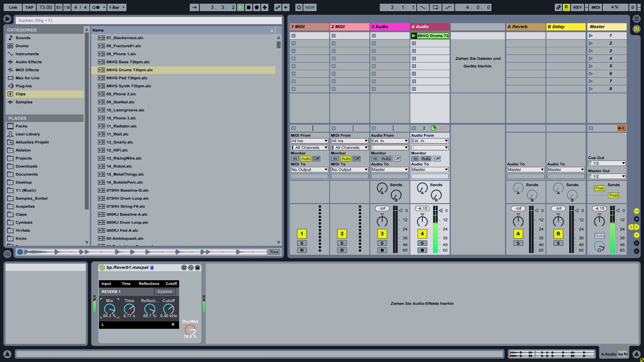Adjust the Dry/Wet knob of reverb
The width and height of the screenshot is (644, 362).
point(190,330)
